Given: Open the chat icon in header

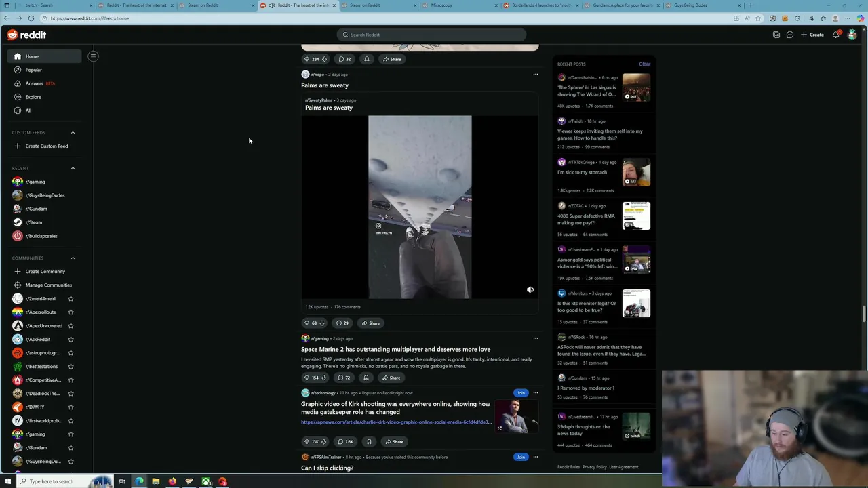Looking at the screenshot, I should 790,35.
